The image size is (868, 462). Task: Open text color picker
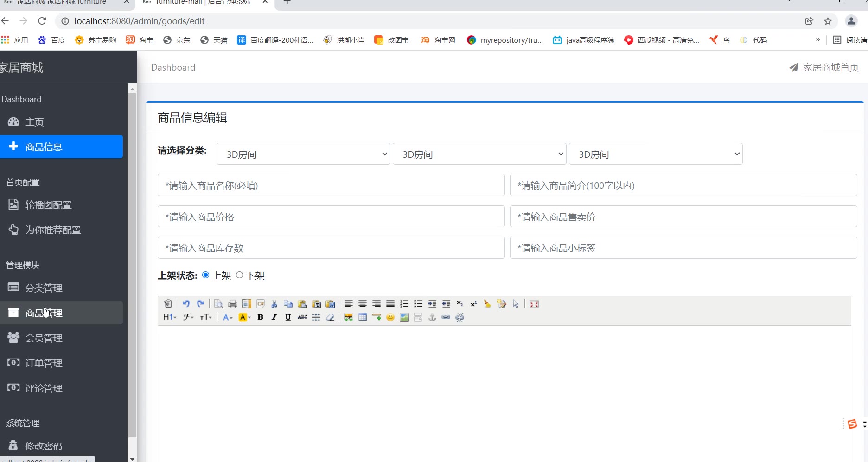(228, 317)
